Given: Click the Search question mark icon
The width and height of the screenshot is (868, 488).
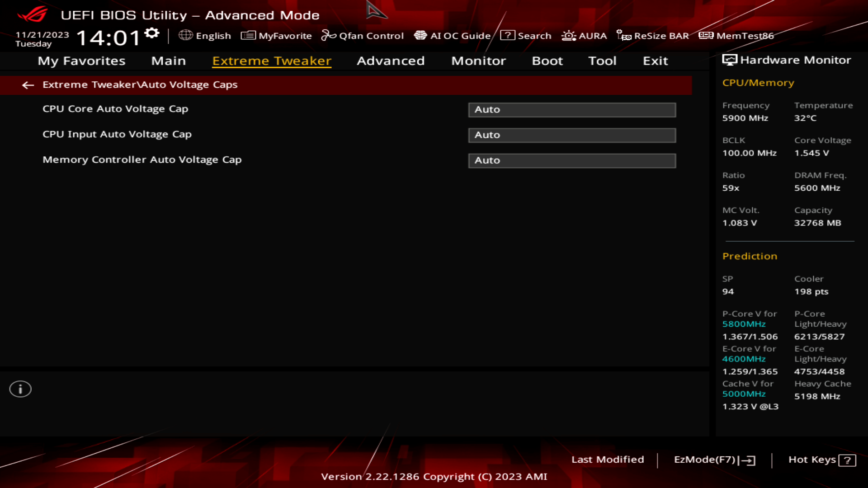Looking at the screenshot, I should pyautogui.click(x=507, y=35).
